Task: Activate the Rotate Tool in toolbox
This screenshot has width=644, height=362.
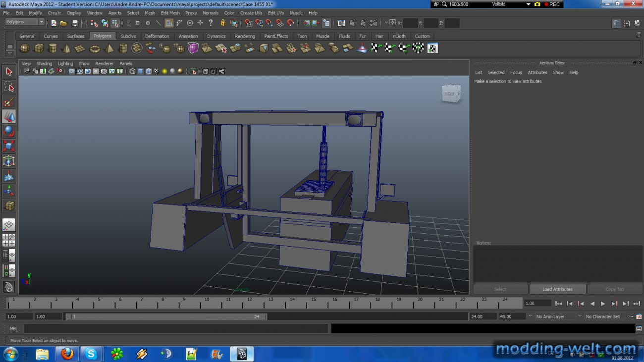Action: tap(9, 131)
